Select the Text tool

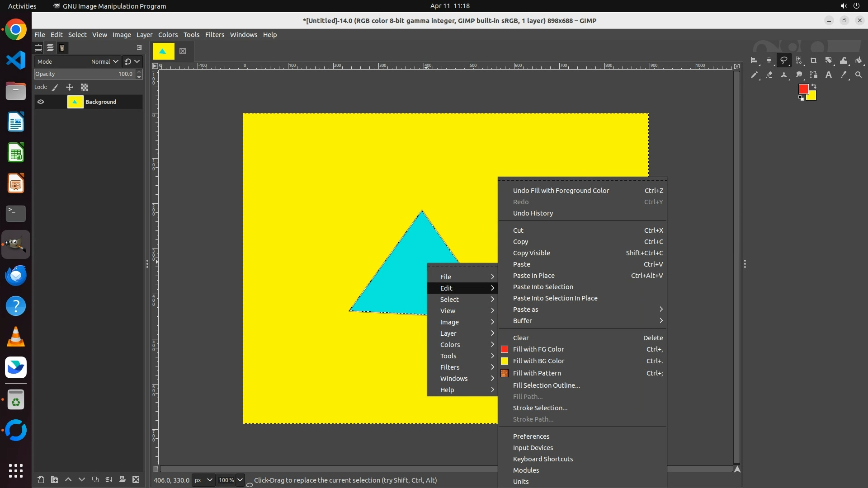tap(829, 75)
